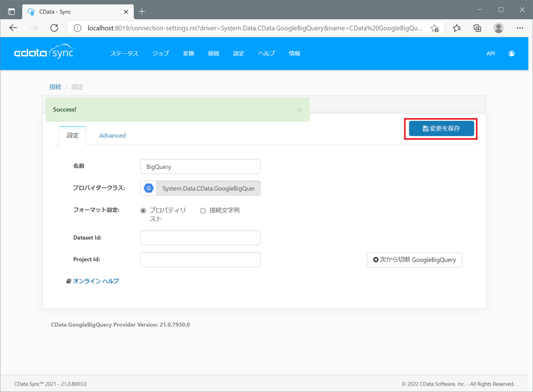Screen dimensions: 533x392
Task: Open browser Settings and more menu
Action: (520, 28)
